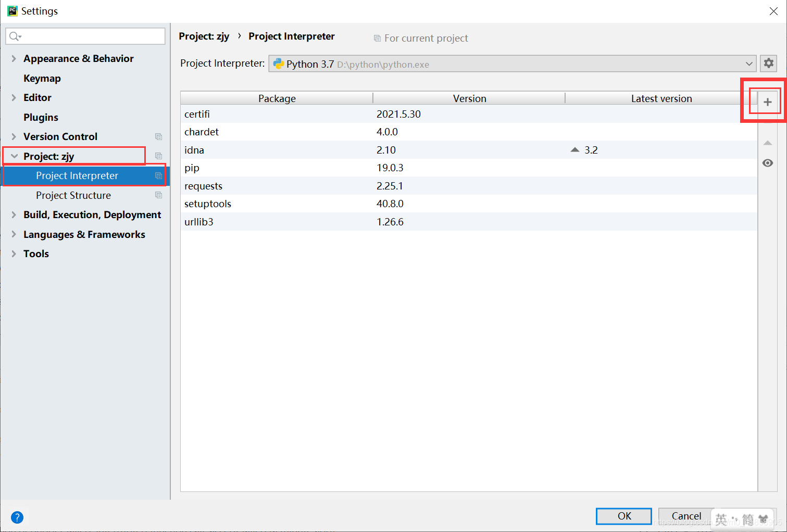Viewport: 787px width, 532px height.
Task: Click the OK button
Action: (623, 516)
